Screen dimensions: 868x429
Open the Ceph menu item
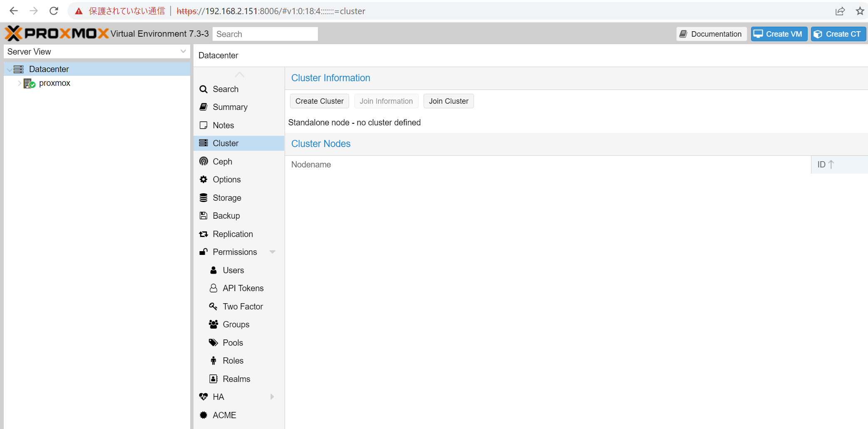pos(239,162)
